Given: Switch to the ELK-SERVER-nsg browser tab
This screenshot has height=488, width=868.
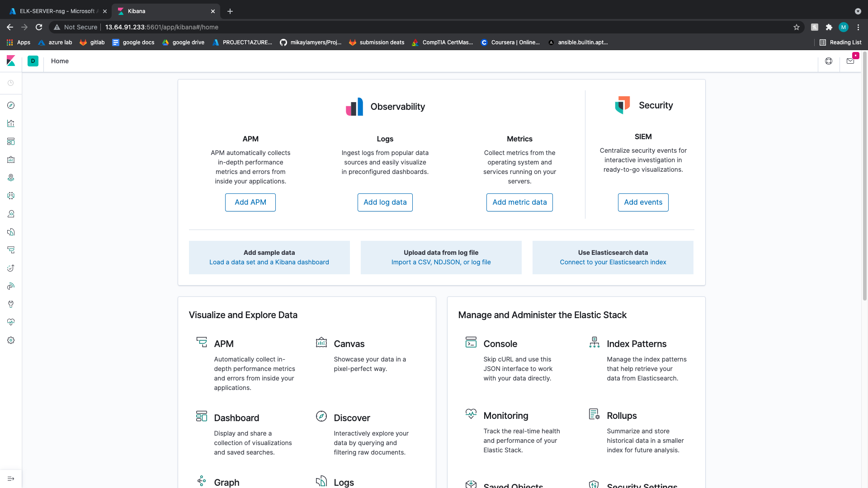Looking at the screenshot, I should (54, 11).
